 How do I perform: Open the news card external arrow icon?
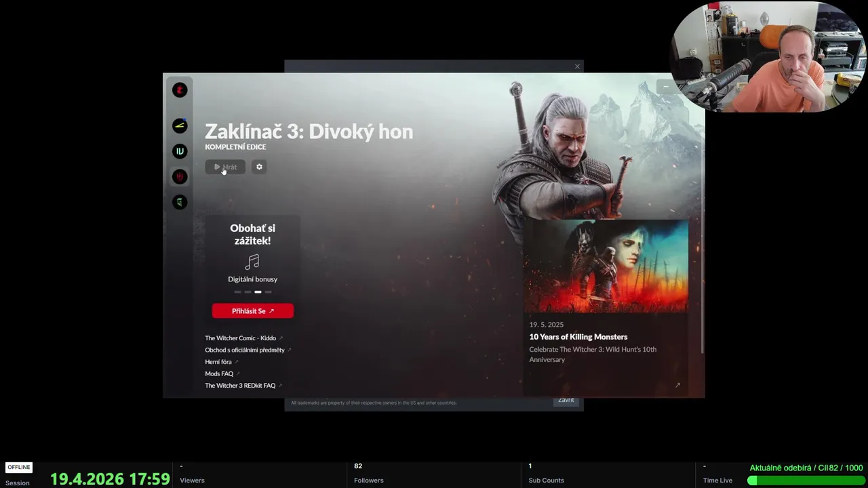[x=677, y=385]
